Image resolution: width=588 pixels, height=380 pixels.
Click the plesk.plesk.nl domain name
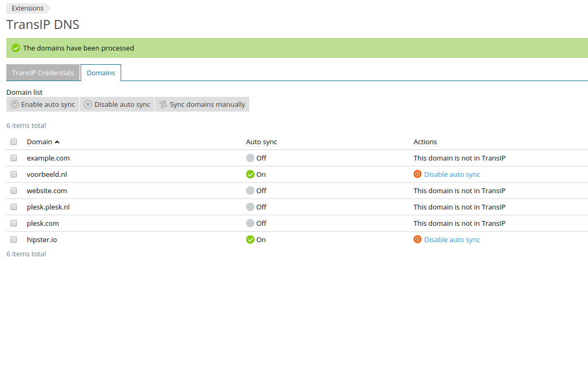[x=48, y=207]
